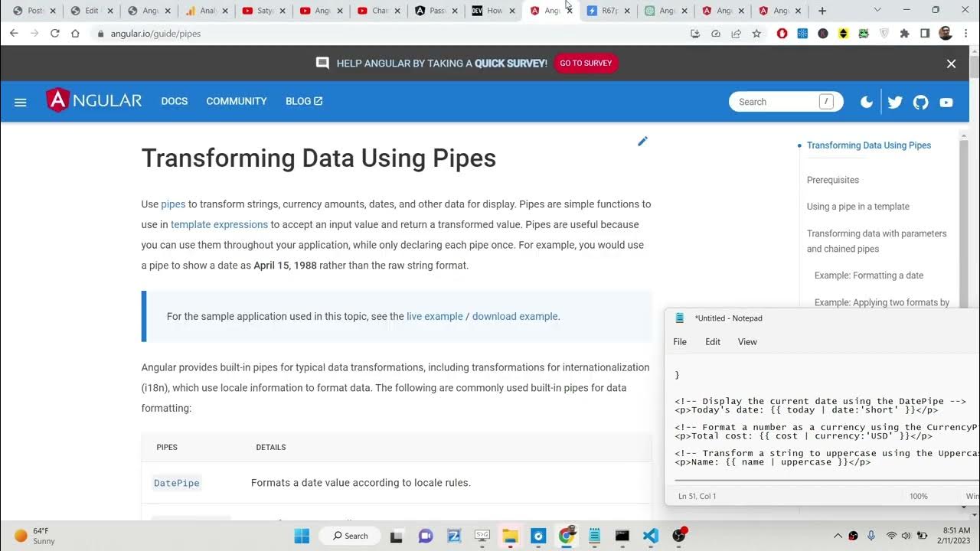
Task: Click the pencil edit page icon
Action: coord(642,142)
